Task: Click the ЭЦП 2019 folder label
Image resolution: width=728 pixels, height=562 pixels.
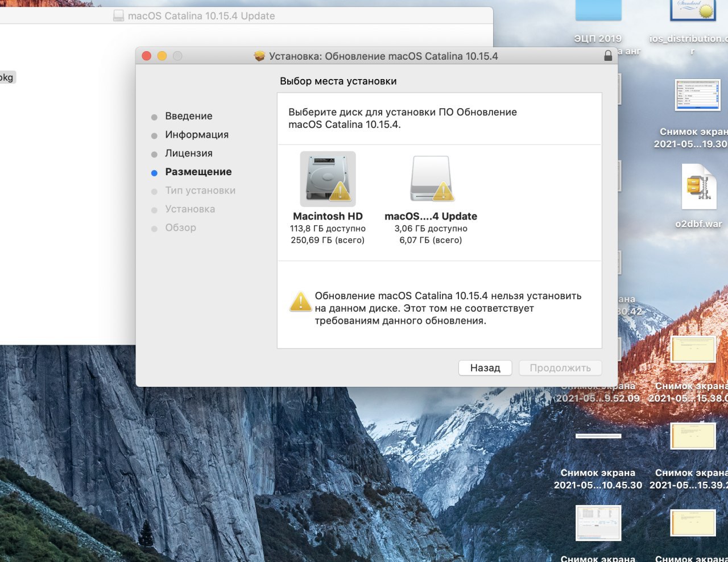Action: point(598,39)
